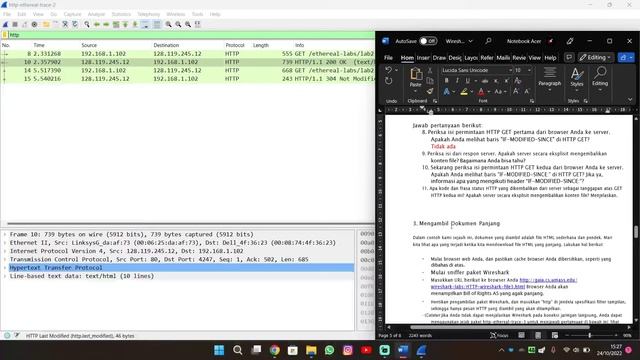640x360 pixels.
Task: Switch to the Word Insert tab
Action: [423, 58]
